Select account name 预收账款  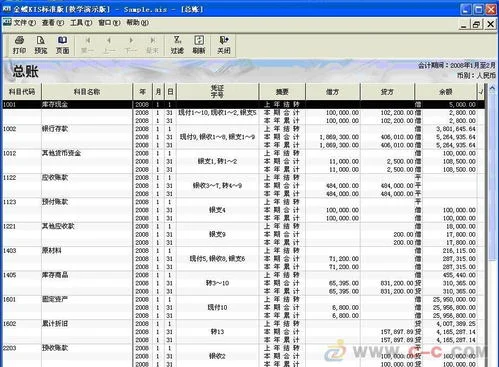coord(55,348)
